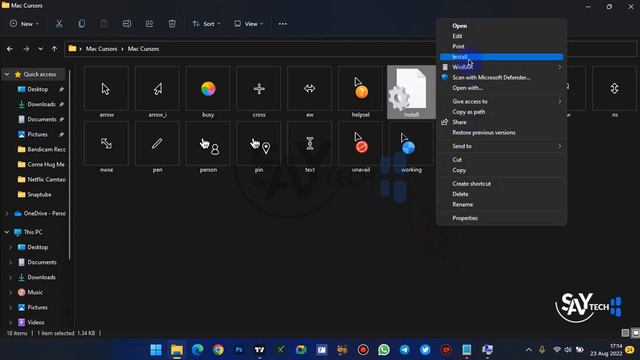Go up one folder level arrow

point(54,49)
